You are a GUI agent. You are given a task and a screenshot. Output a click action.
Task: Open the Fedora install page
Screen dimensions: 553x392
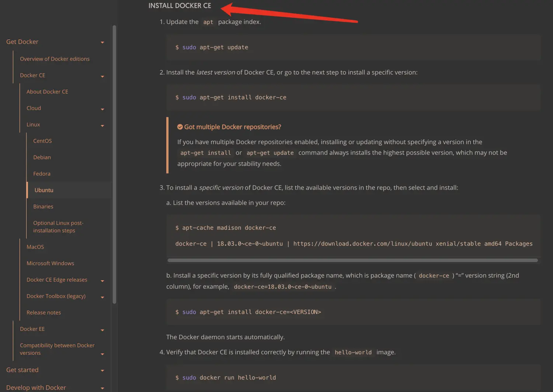pos(42,174)
